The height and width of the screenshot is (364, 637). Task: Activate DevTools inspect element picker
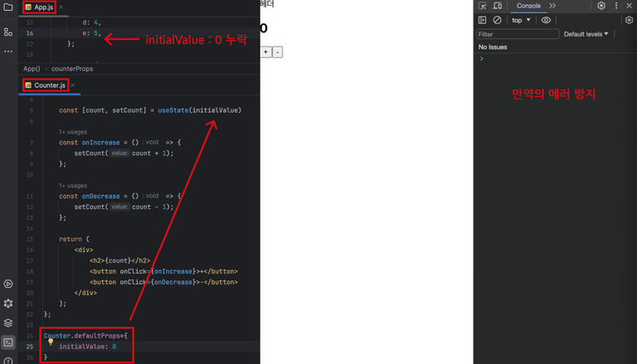[x=482, y=6]
